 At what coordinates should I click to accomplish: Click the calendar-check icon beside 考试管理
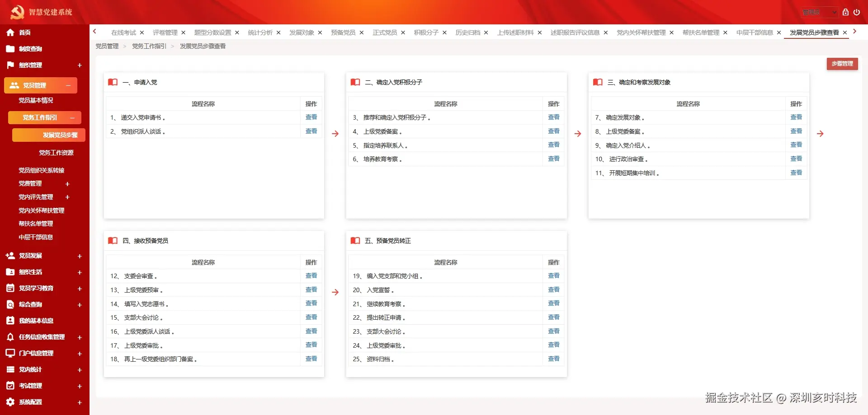(x=10, y=386)
